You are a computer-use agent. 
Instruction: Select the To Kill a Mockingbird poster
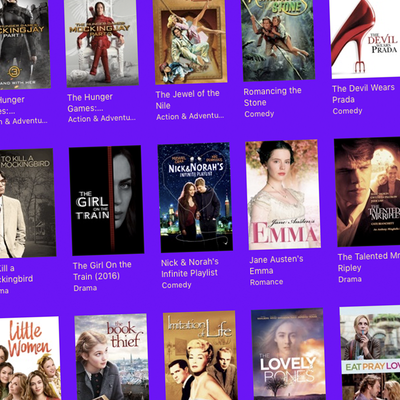pyautogui.click(x=27, y=203)
